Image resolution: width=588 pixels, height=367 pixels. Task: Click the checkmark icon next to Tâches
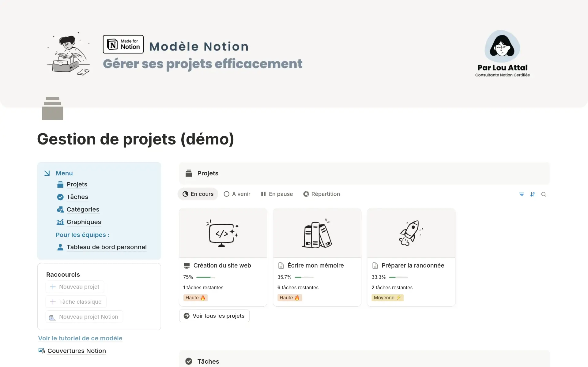60,197
